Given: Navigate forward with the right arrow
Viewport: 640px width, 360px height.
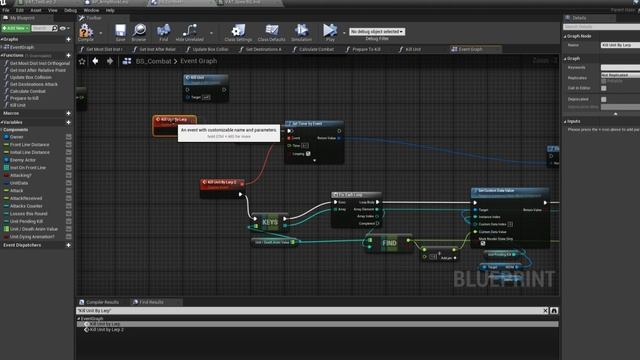Looking at the screenshot, I should 110,61.
